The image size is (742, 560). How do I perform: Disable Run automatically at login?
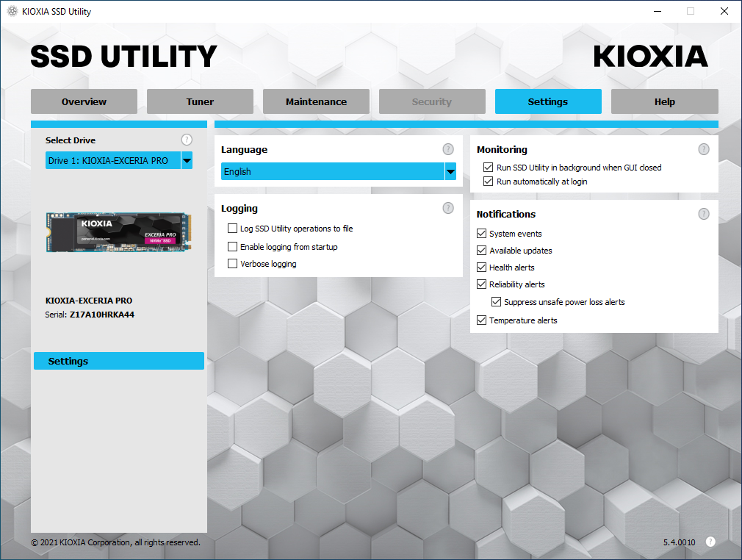[489, 182]
